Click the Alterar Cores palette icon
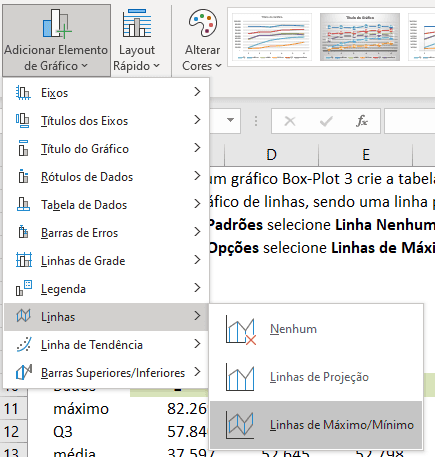This screenshot has width=435, height=457. (203, 23)
